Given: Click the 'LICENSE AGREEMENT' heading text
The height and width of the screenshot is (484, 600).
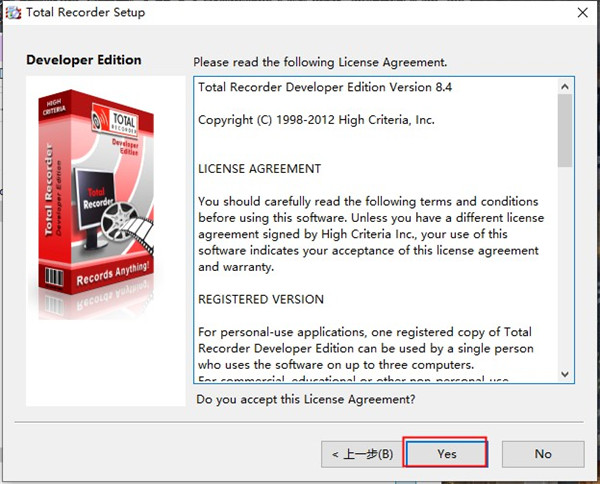Looking at the screenshot, I should 259,169.
